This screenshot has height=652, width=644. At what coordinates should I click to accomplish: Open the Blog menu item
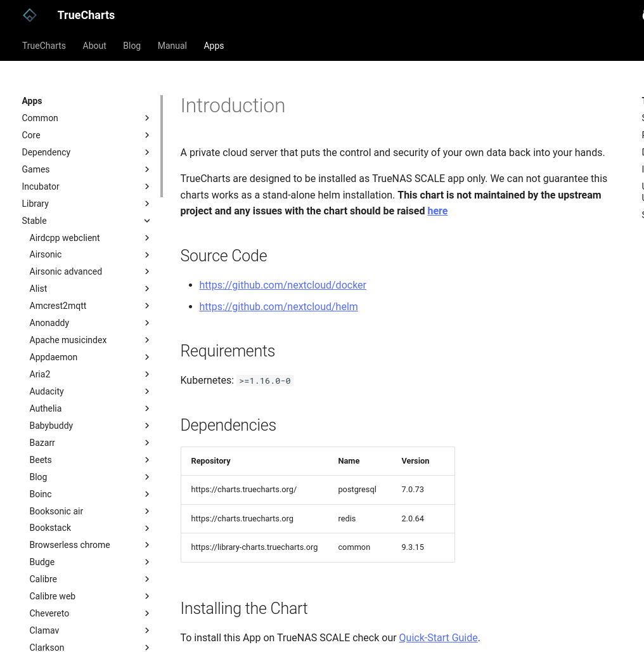(131, 46)
